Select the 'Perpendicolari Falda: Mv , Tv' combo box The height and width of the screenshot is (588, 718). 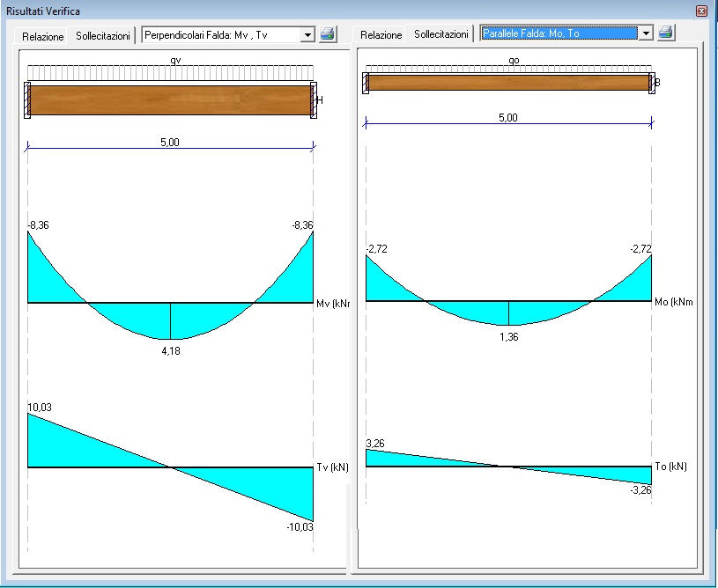pos(228,35)
